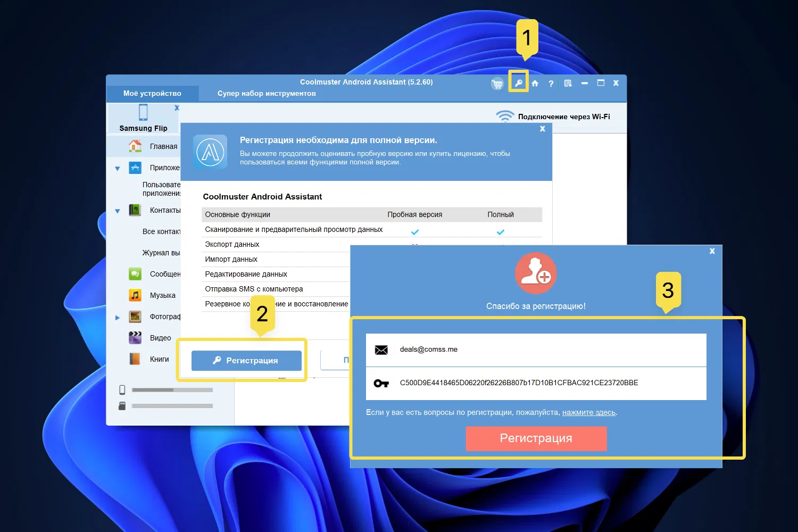Click the email field with deals@comss.me

[536, 350]
